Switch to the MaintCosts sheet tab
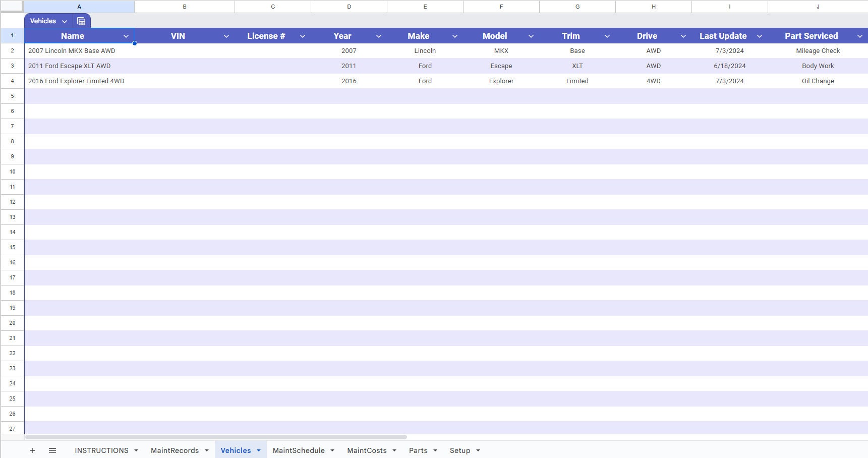868x458 pixels. [367, 450]
